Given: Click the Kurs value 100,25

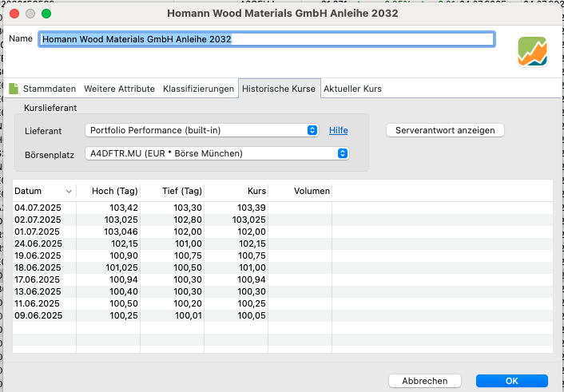Looking at the screenshot, I should coord(252,303).
